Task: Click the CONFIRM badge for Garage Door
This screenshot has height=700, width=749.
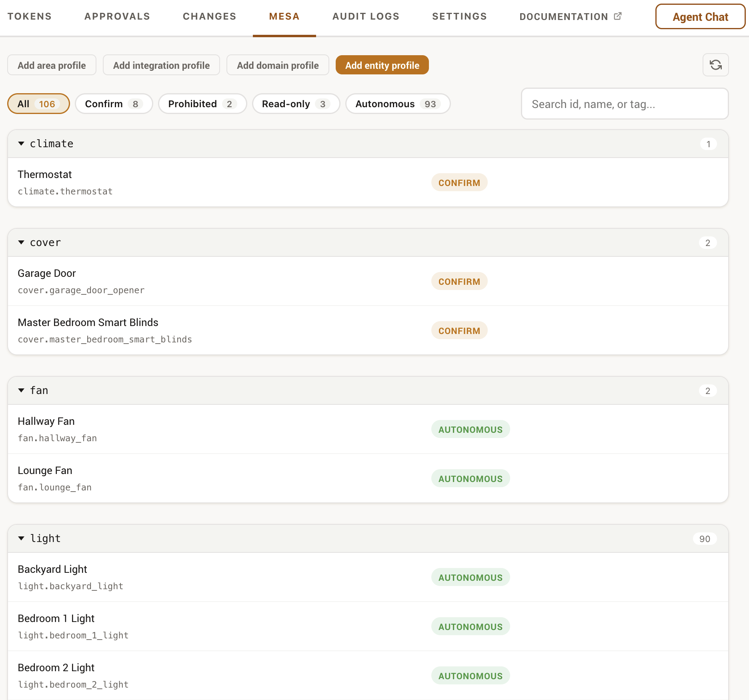Action: coord(459,282)
